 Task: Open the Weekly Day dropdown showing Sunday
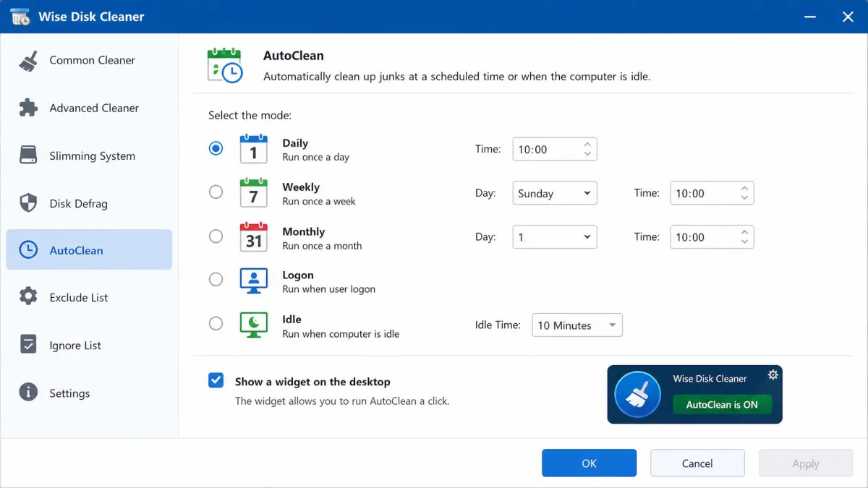[555, 193]
